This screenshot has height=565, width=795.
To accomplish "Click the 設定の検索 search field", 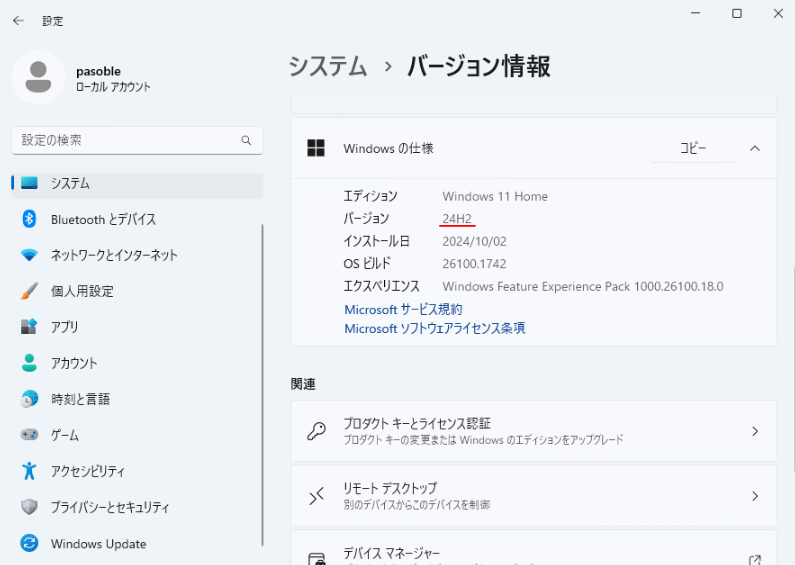I will (x=125, y=141).
